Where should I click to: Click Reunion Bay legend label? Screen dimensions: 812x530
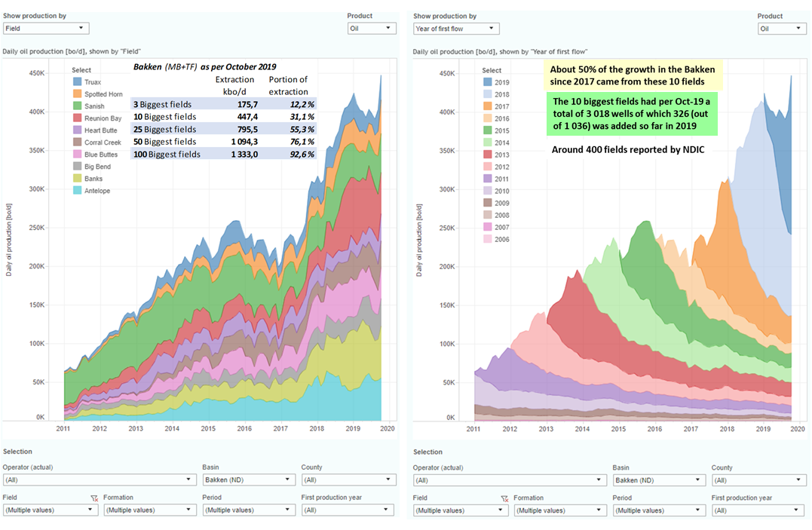pos(103,118)
